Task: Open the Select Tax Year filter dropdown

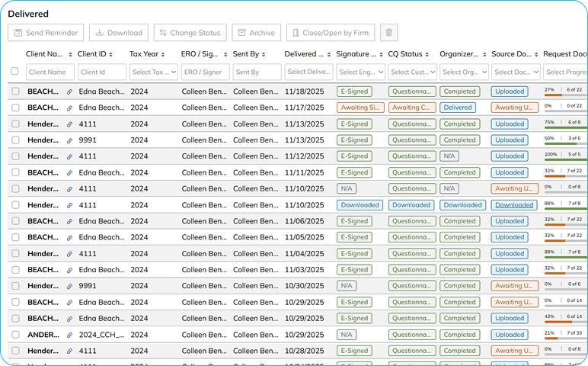Action: 153,72
